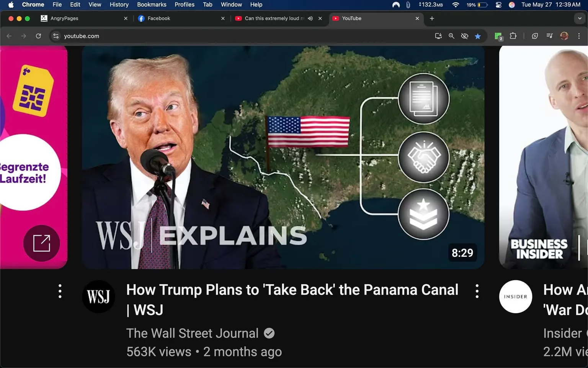Open the video's three-dot options menu

[x=477, y=291]
